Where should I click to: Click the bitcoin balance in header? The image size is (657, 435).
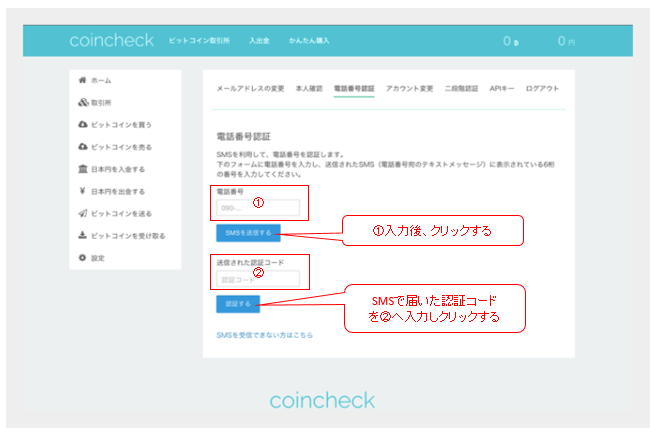(x=511, y=41)
